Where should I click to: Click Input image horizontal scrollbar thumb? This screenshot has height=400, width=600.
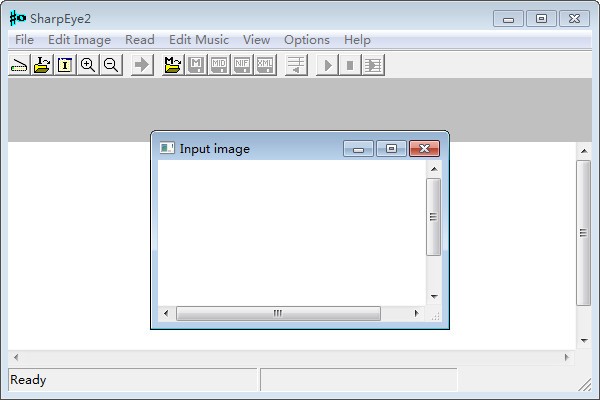tap(278, 313)
